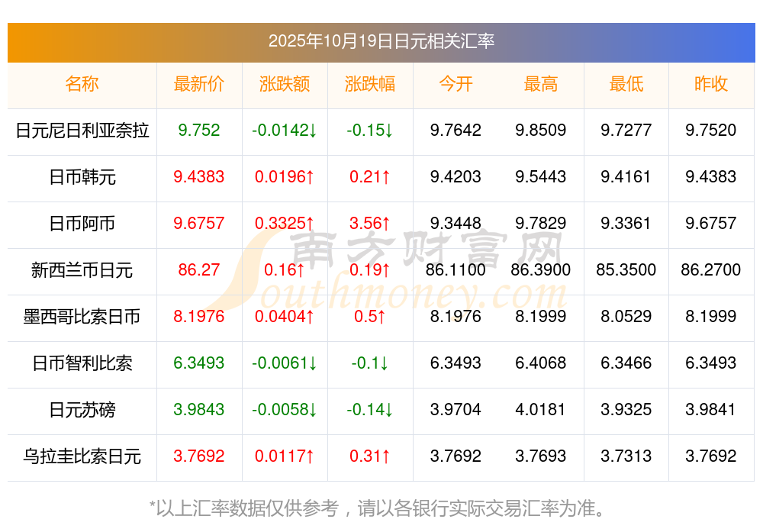Viewport: 763px width, 532px height.
Task: Click the 昨收 column header
Action: [x=711, y=84]
